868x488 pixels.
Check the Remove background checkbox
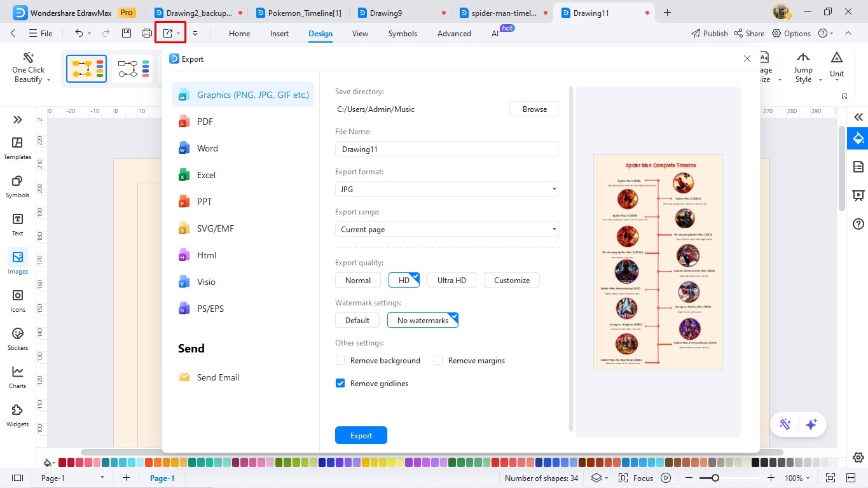click(x=340, y=361)
